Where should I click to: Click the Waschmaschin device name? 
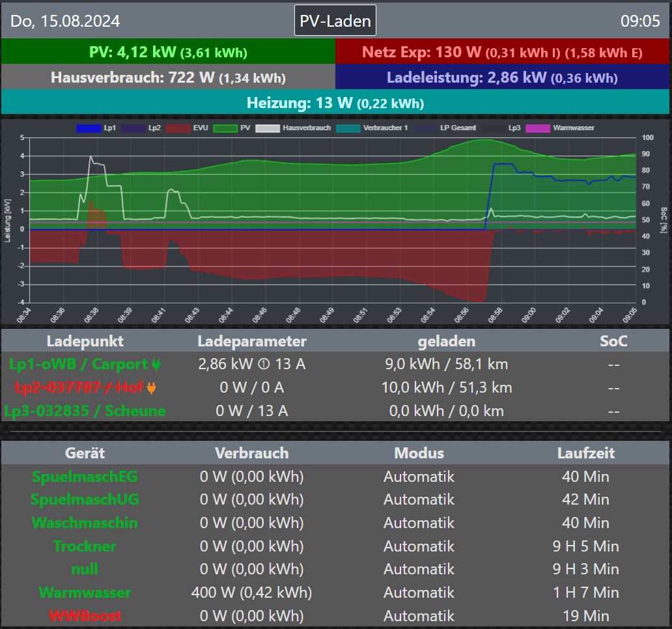click(85, 523)
